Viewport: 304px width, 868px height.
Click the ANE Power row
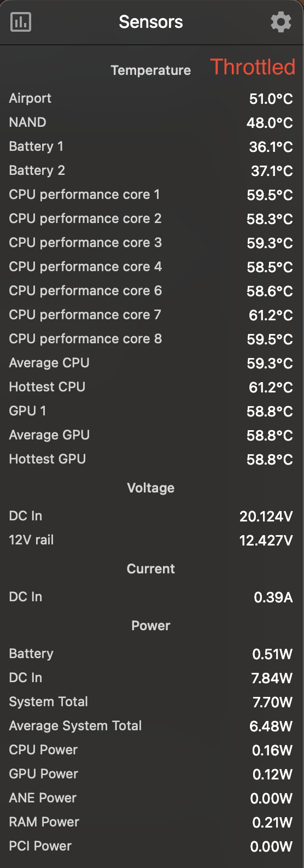pos(152,798)
